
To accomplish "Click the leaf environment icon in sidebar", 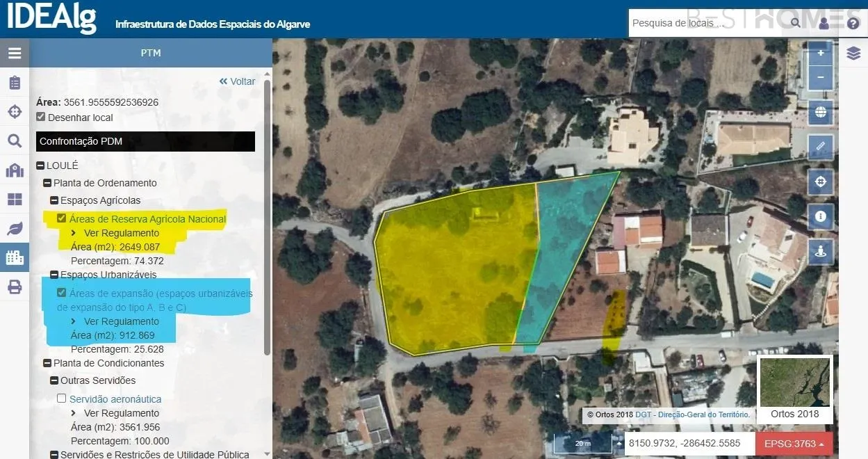I will [15, 229].
